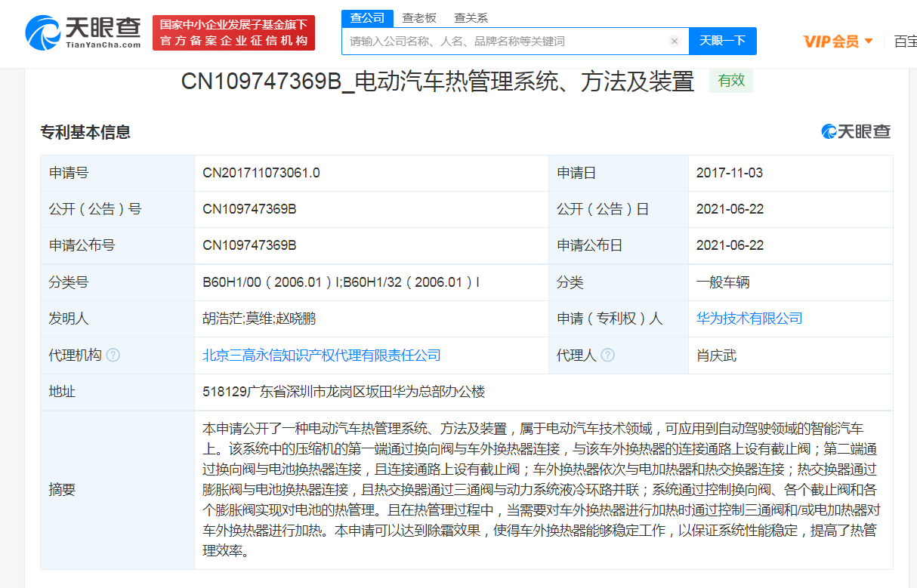Viewport: 917px width, 588px height.
Task: Click the TianYanCha logo in header
Action: pos(83,32)
